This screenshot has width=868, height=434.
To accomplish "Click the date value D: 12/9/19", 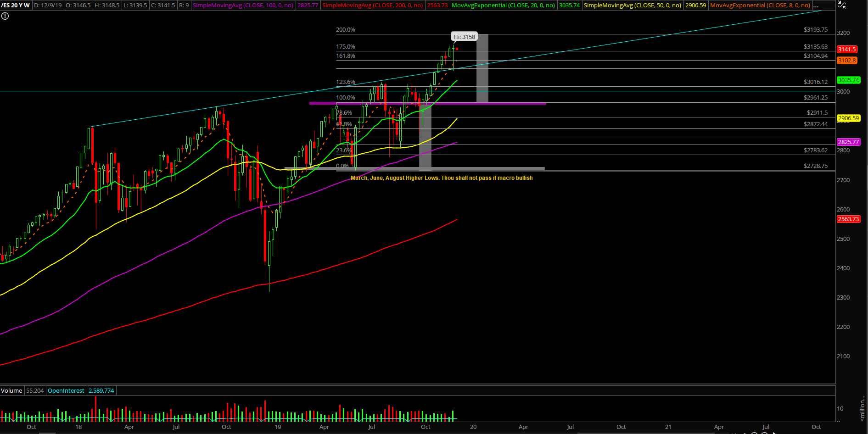I will pyautogui.click(x=48, y=6).
